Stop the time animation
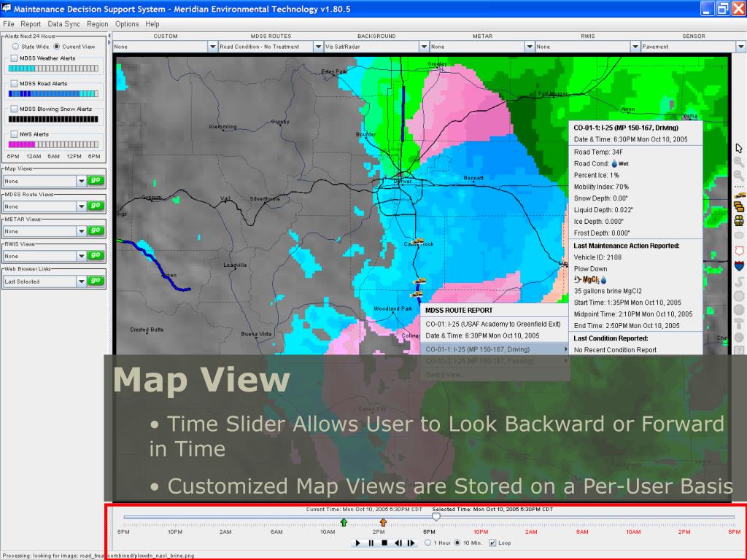Viewport: 747px width, 560px height. [384, 542]
